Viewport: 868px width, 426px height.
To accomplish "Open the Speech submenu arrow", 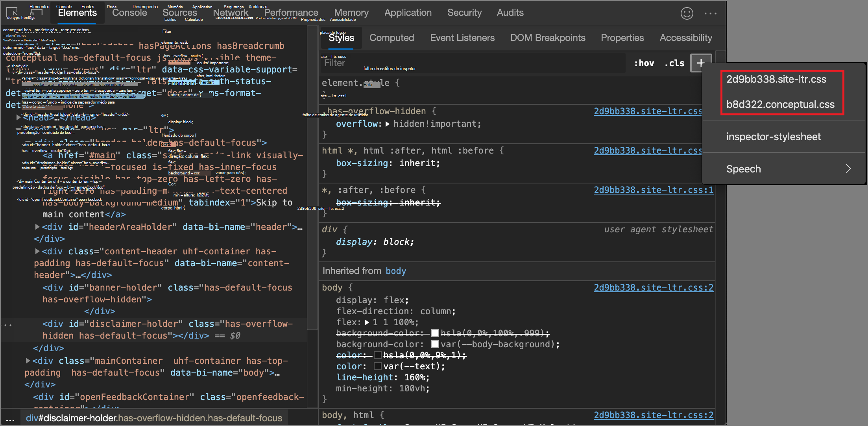I will [x=848, y=169].
